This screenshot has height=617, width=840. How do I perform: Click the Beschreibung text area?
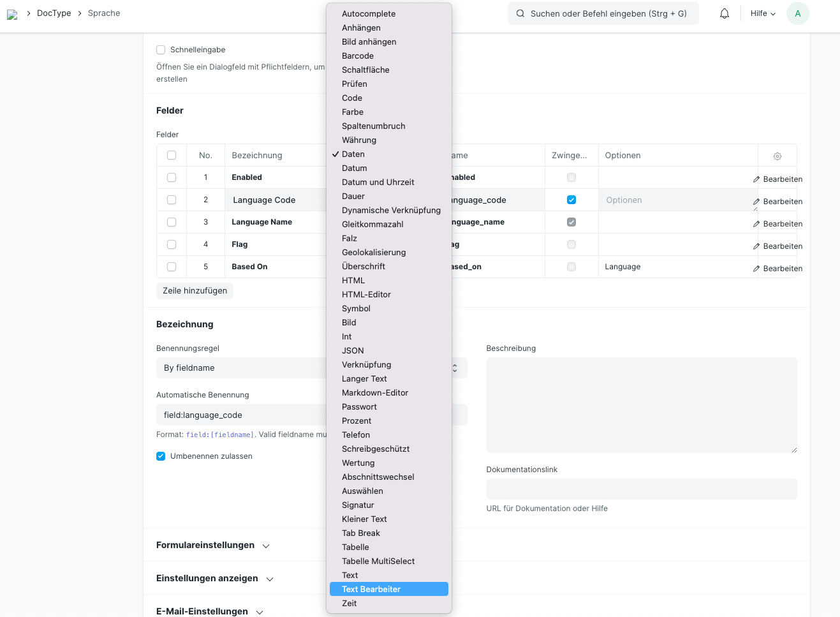point(642,405)
